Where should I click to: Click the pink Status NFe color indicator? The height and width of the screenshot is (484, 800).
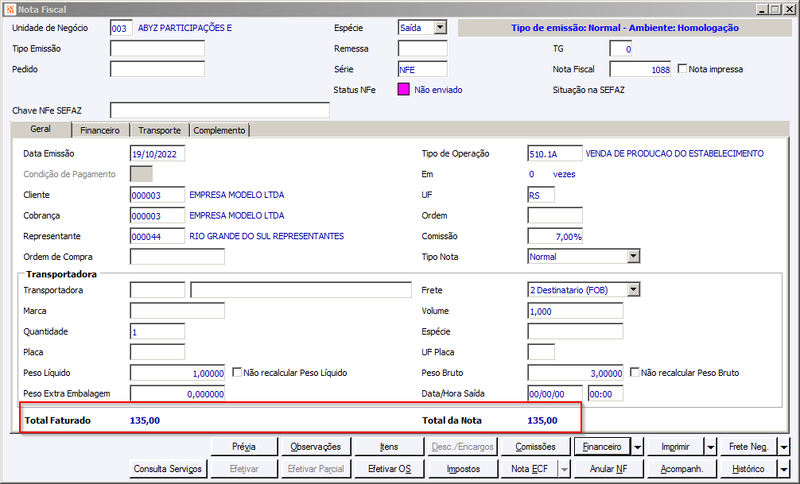tap(403, 90)
